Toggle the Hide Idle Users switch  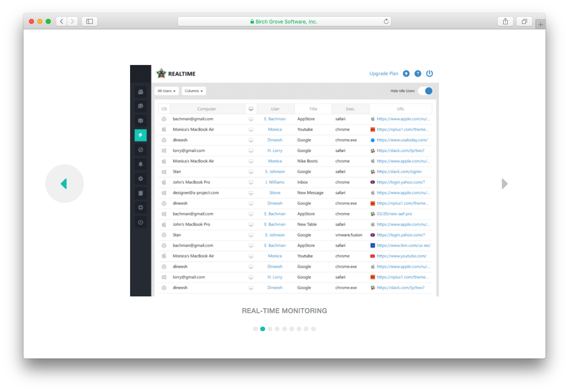[425, 91]
